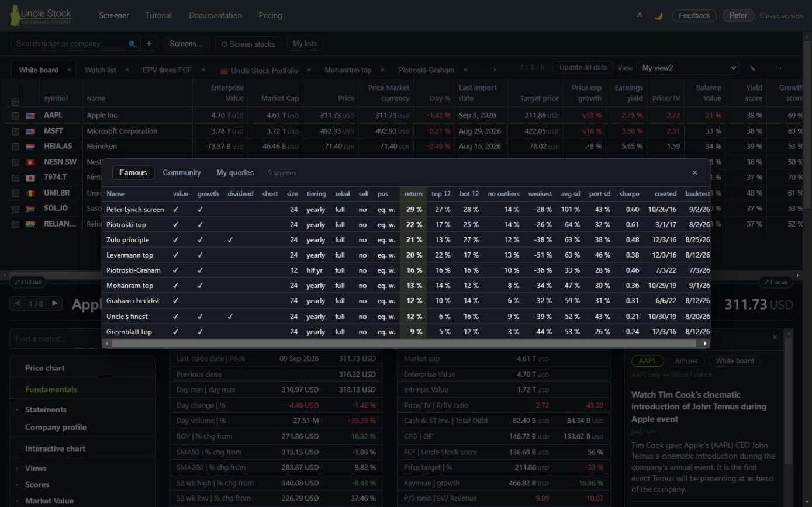The image size is (812, 507).
Task: Go to previous stock arrow
Action: click(x=18, y=303)
